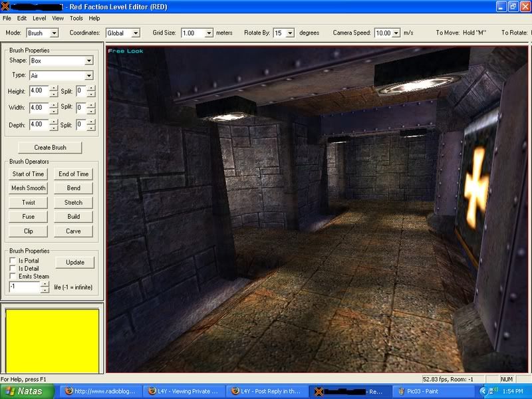Image resolution: width=532 pixels, height=399 pixels.
Task: Open the Tools menu
Action: [76, 19]
